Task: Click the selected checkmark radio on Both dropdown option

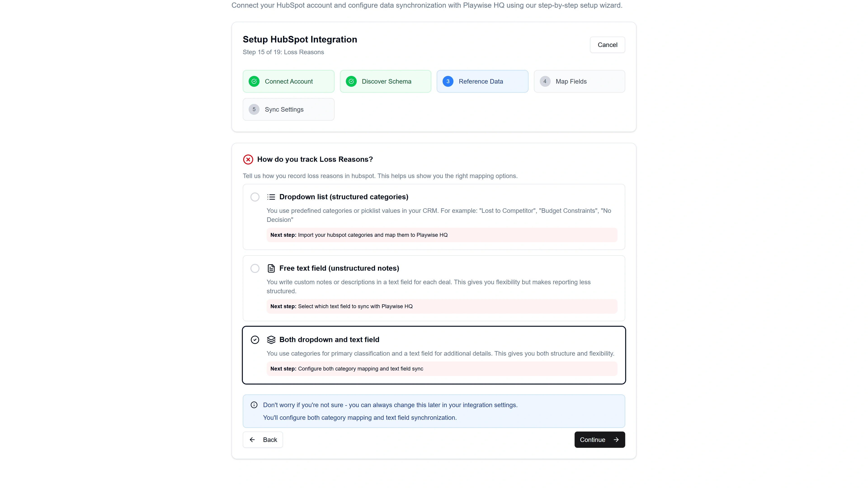Action: pos(255,340)
